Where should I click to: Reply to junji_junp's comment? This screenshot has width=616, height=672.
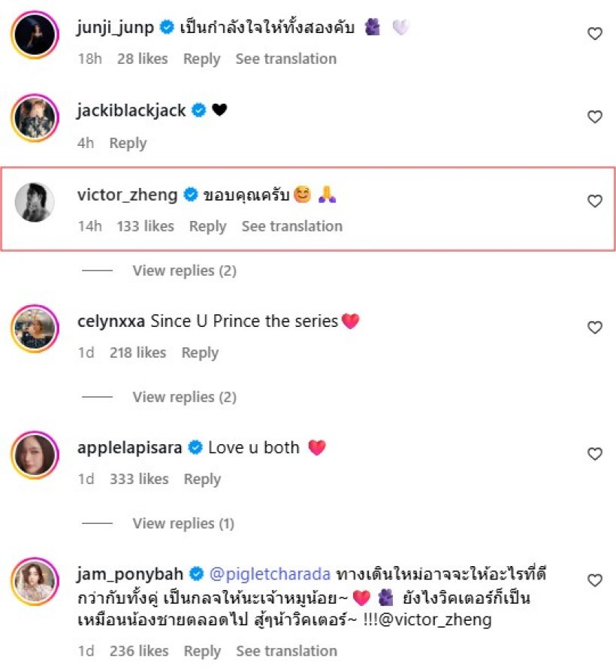[x=201, y=59]
